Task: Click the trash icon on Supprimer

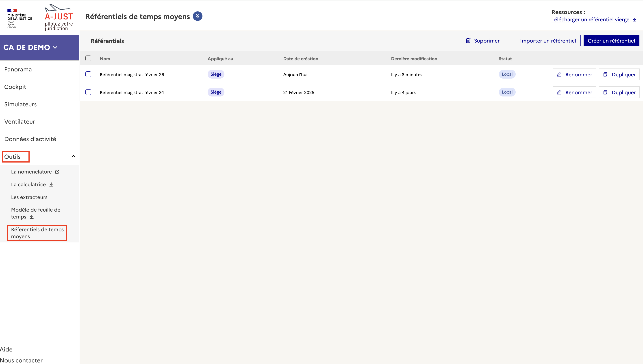Action: click(468, 41)
